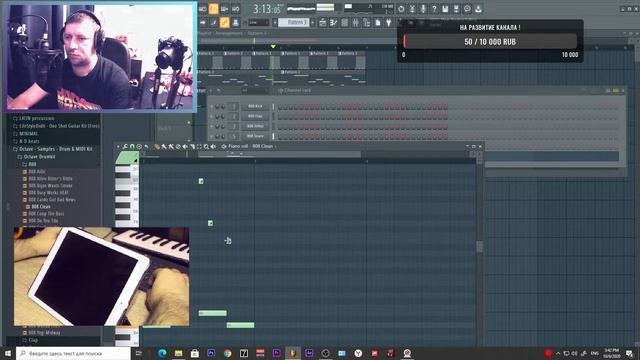Screen dimensions: 640x360
Task: Click the channel rack view icon in toolbar
Action: tap(345, 22)
